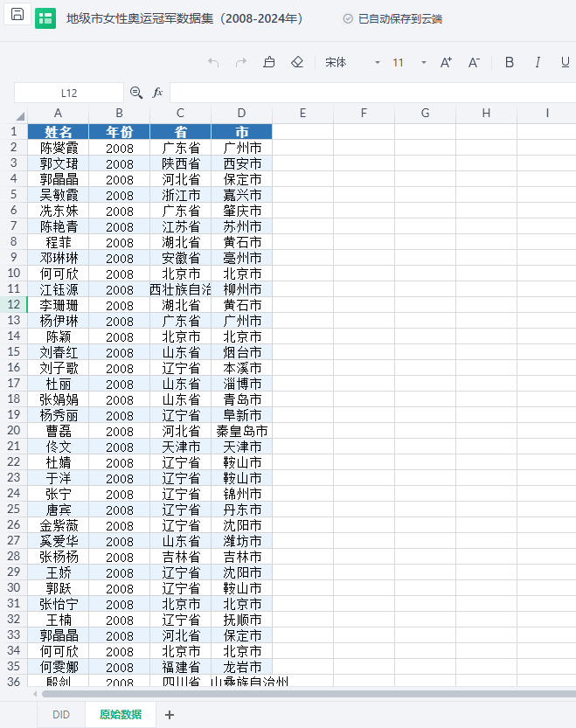Click the 姓名 header cell
This screenshot has width=576, height=728.
(58, 132)
